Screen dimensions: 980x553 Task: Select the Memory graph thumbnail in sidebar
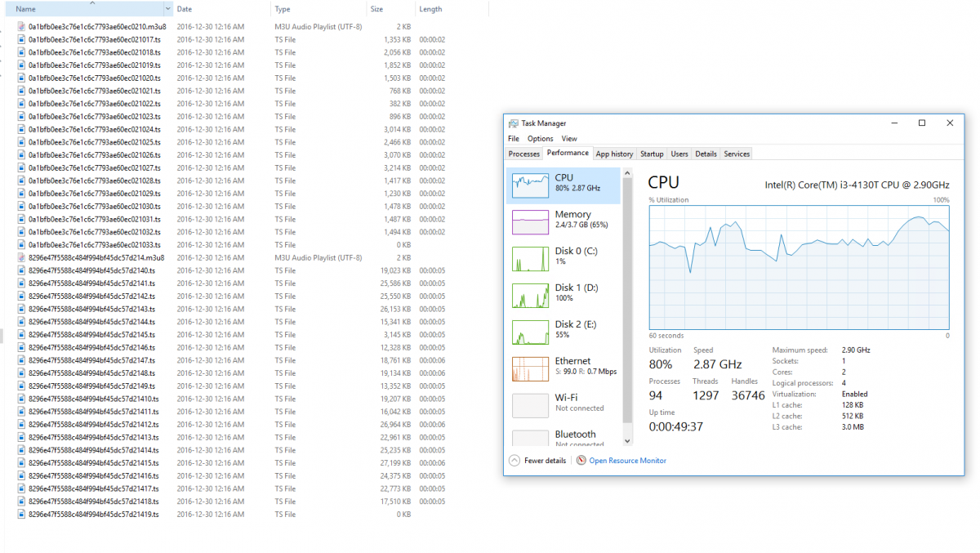coord(529,222)
